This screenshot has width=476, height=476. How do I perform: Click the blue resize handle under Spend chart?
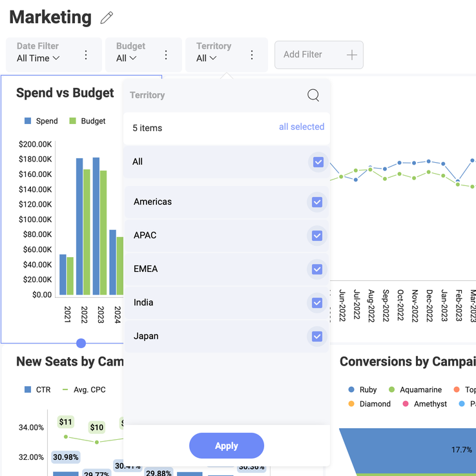pos(81,344)
